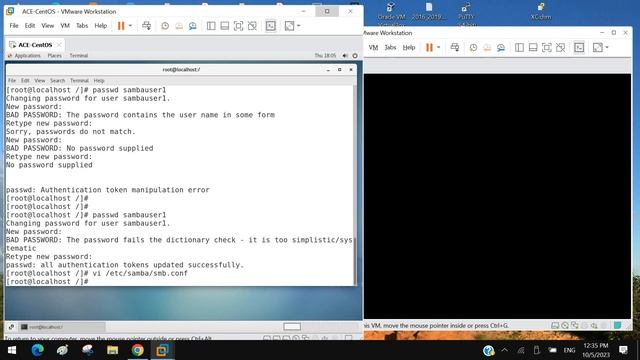The width and height of the screenshot is (640, 360).
Task: Close the ACE-CentOS tab
Action: click(x=59, y=44)
